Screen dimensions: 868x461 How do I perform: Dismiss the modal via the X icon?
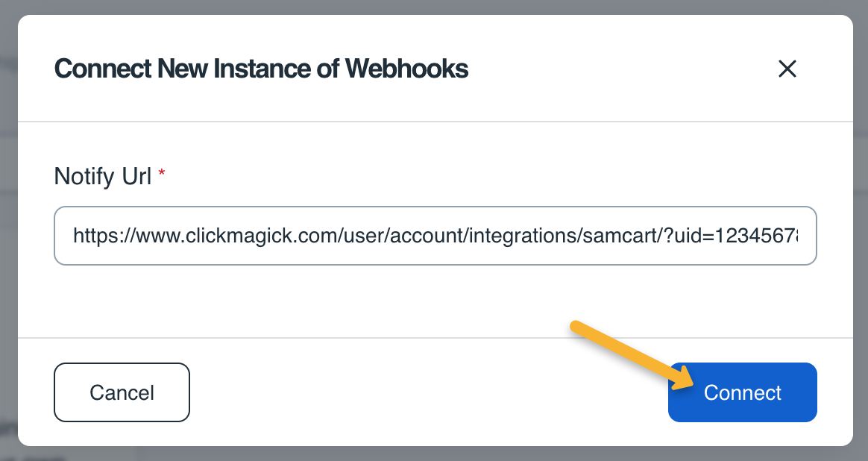click(787, 69)
